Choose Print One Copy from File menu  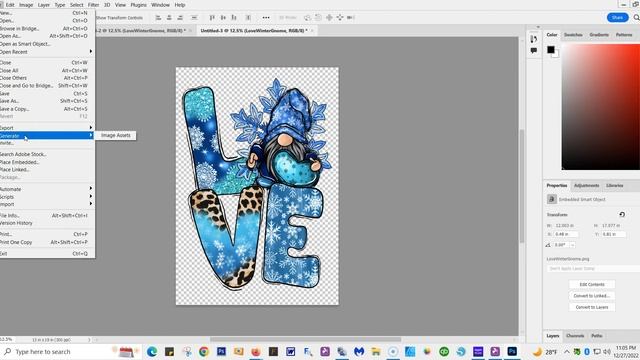(47, 242)
